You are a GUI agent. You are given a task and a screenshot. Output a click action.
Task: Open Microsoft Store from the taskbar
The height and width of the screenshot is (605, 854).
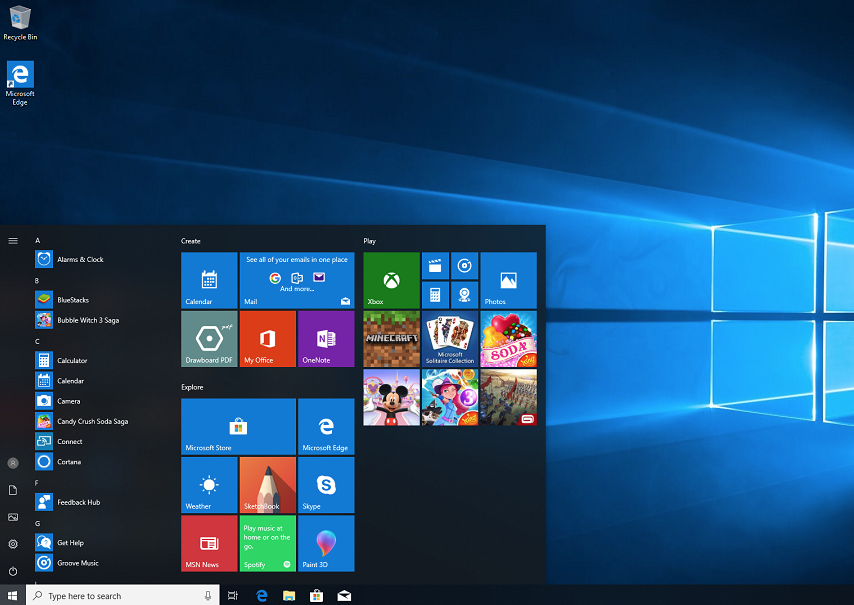(x=316, y=595)
